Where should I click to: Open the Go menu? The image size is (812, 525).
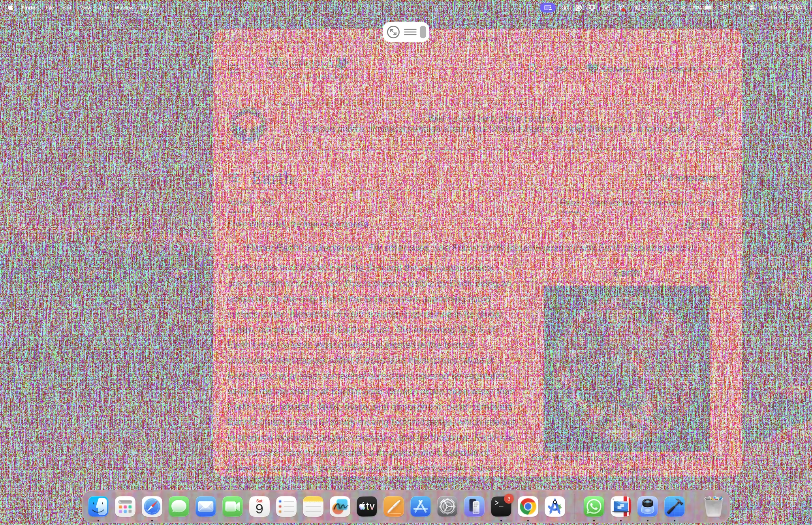coord(103,8)
